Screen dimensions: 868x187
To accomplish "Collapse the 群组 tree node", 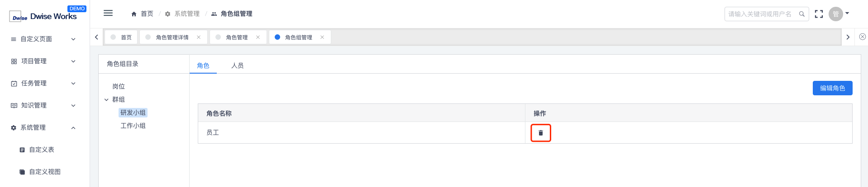I will (x=106, y=100).
